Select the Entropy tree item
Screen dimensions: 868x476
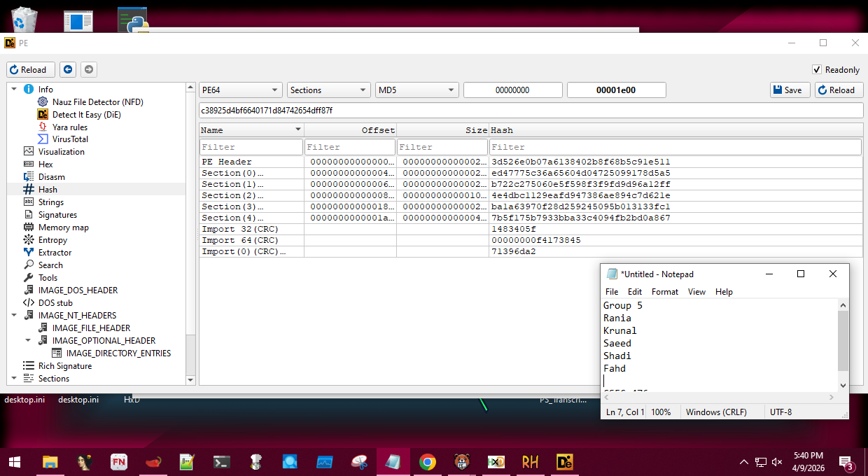pos(52,240)
